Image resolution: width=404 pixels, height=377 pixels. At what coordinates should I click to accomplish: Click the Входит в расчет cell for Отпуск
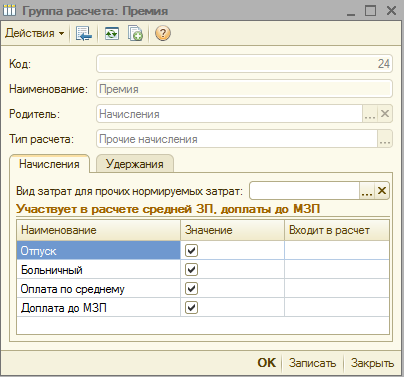click(x=337, y=250)
